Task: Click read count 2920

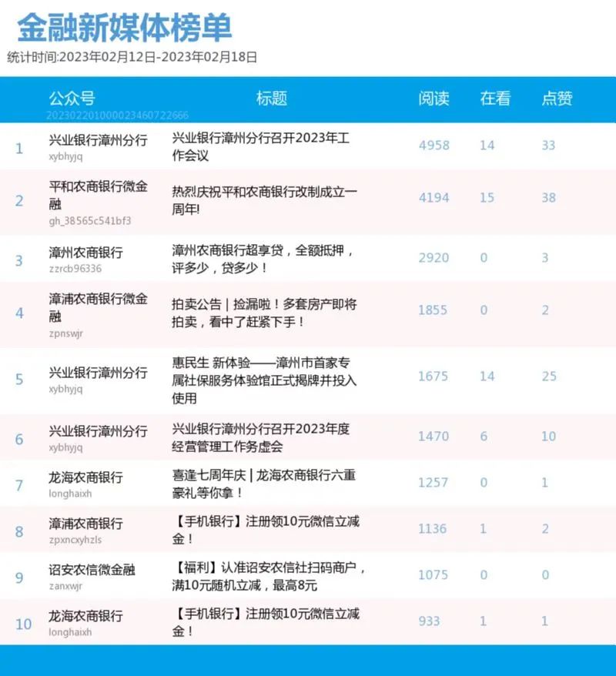Action: [x=434, y=258]
